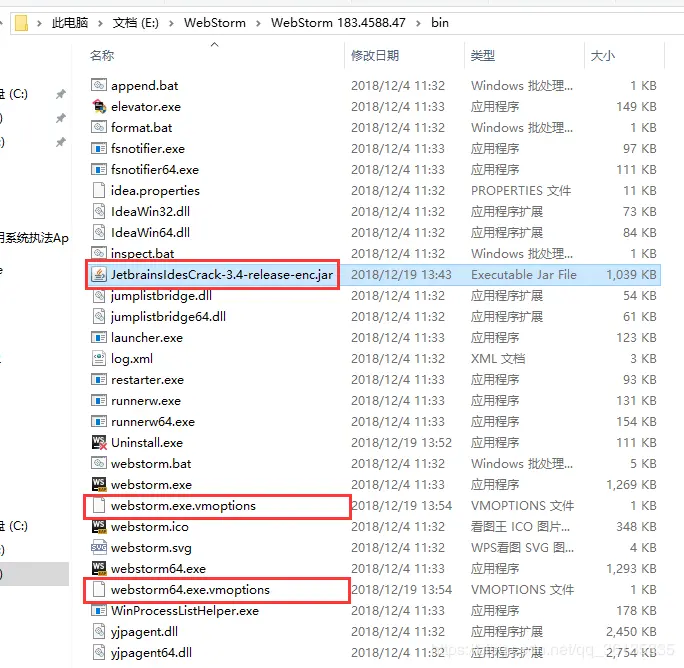Screen dimensions: 684x668
Task: Sort by 名称 column header
Action: point(102,55)
